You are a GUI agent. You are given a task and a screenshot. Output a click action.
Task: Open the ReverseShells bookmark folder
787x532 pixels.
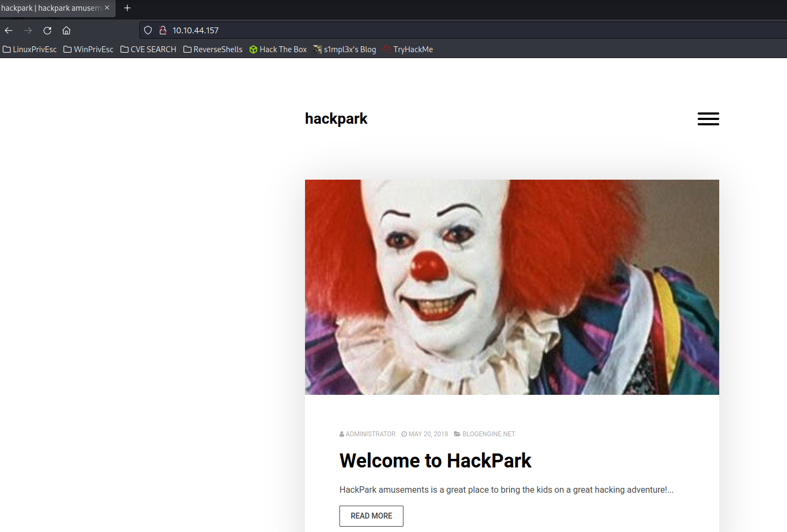coord(213,49)
